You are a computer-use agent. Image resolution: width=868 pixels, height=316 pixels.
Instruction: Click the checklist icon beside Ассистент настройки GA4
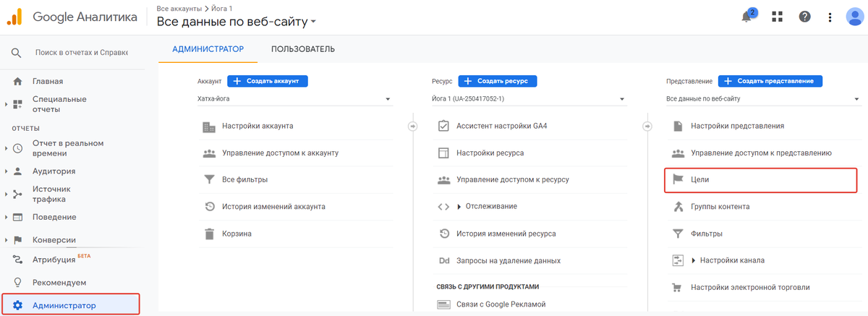tap(443, 127)
